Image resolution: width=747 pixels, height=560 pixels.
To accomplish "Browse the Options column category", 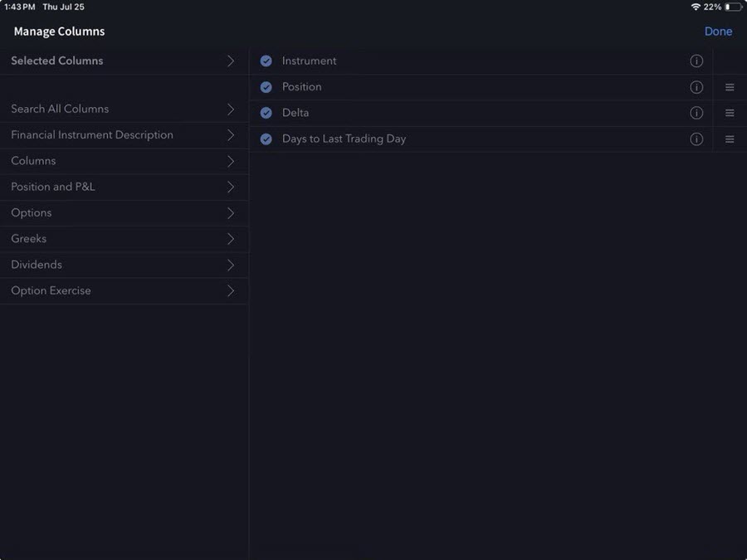I will pyautogui.click(x=124, y=212).
